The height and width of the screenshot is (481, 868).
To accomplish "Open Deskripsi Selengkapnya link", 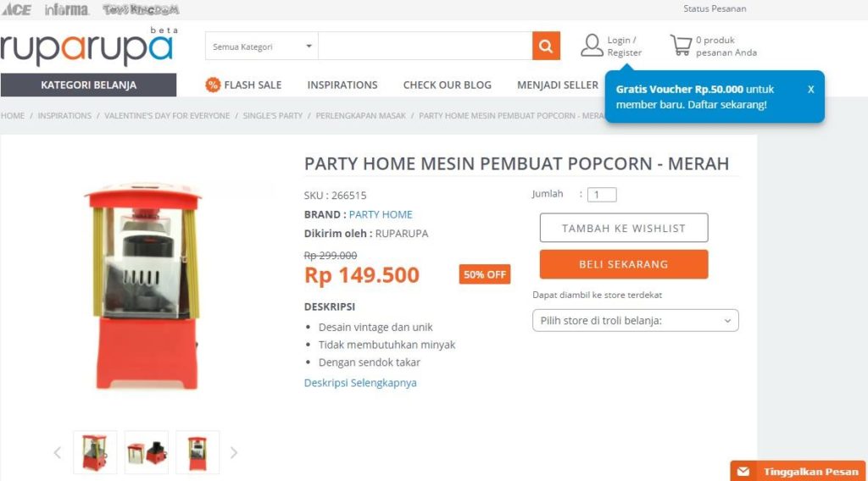I will 360,383.
